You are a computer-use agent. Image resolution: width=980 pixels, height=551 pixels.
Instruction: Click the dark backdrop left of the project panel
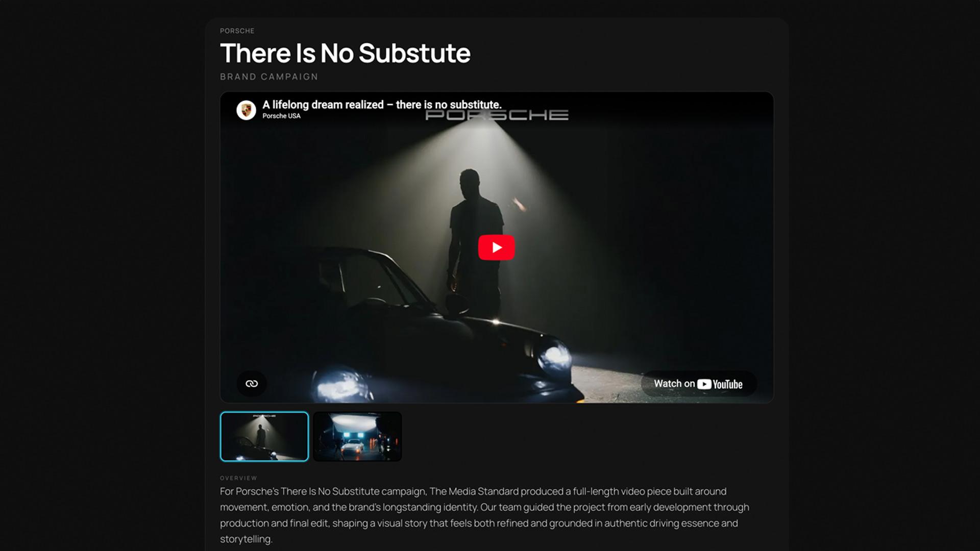tap(102, 275)
